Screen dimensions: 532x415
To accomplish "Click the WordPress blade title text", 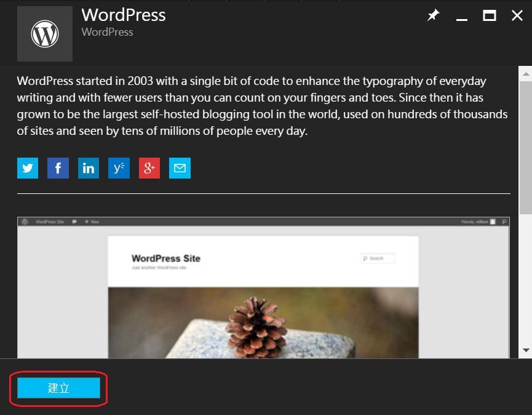I will coord(124,15).
